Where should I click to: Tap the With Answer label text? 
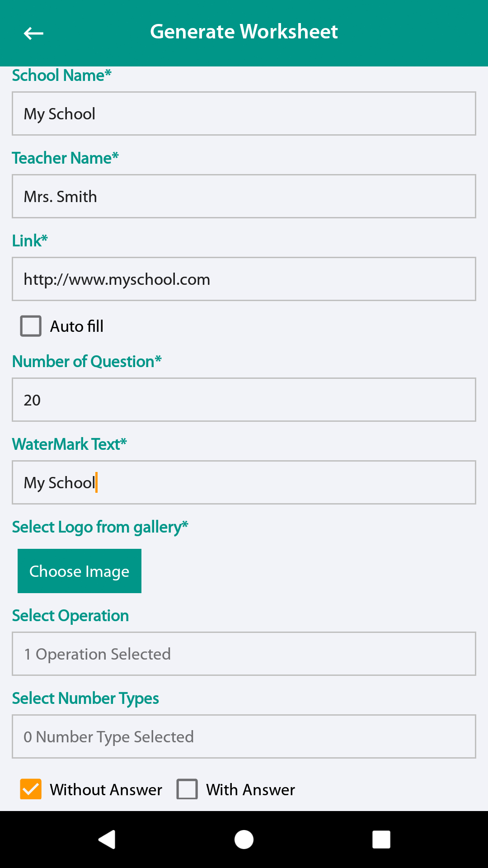pos(250,790)
